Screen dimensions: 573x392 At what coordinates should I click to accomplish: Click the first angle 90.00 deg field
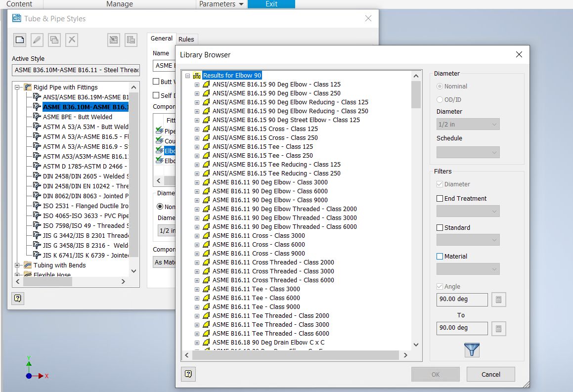462,300
